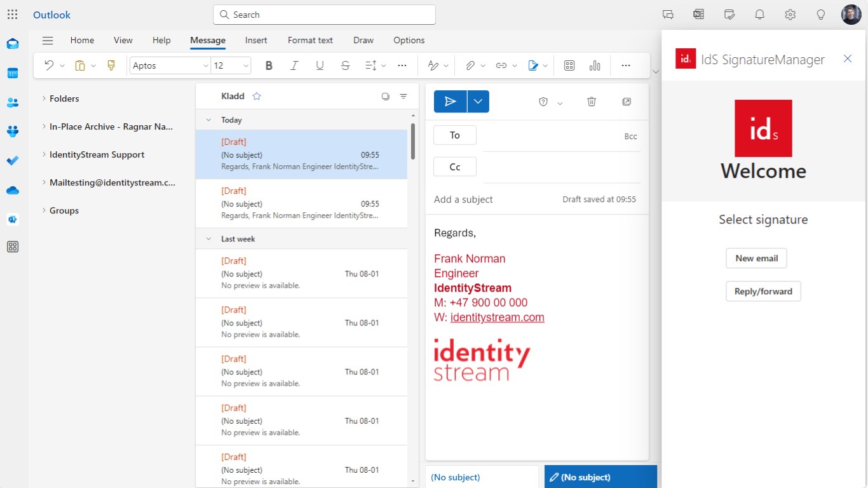Expand In-Place Archive folder
868x488 pixels.
point(44,126)
